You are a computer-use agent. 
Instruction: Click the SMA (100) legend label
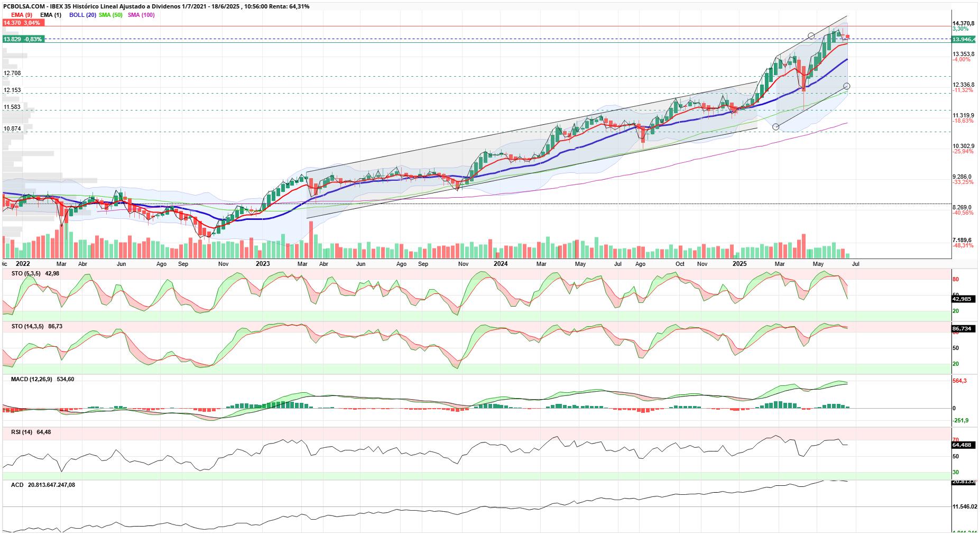(141, 15)
